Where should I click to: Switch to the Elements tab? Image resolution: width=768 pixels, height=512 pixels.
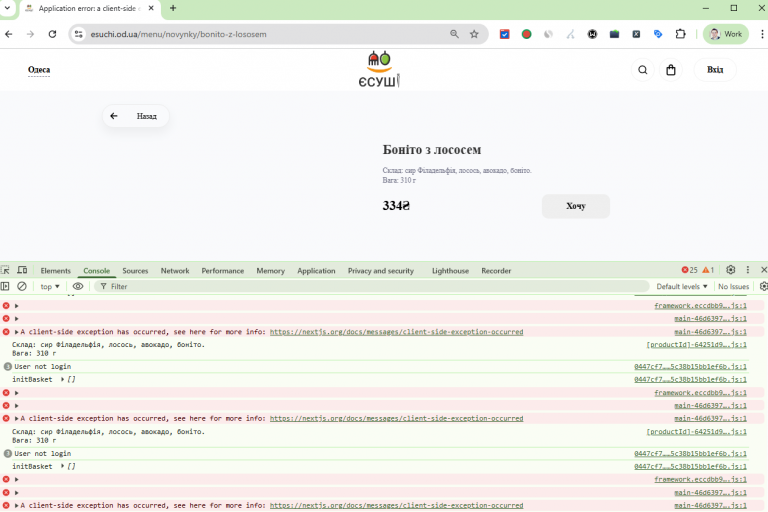pos(55,271)
